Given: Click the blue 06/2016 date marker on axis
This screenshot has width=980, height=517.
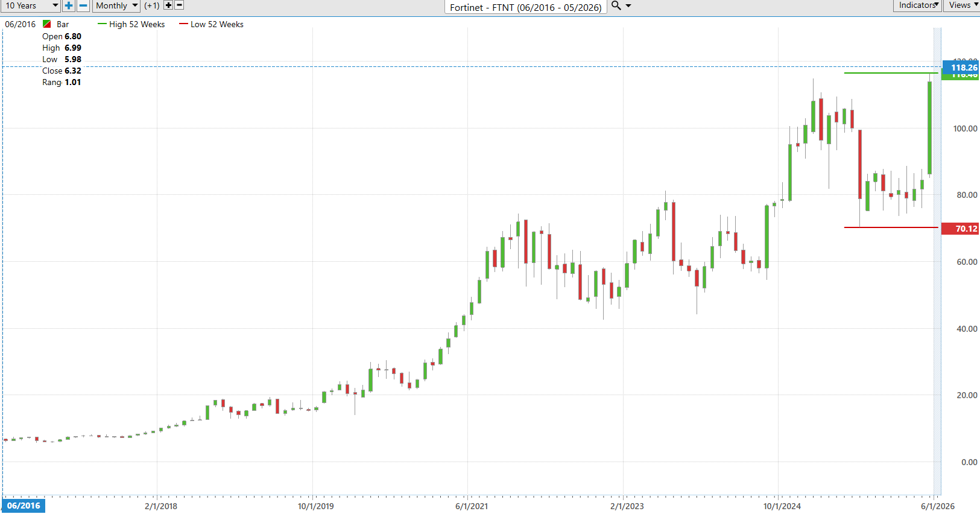Looking at the screenshot, I should [x=24, y=506].
